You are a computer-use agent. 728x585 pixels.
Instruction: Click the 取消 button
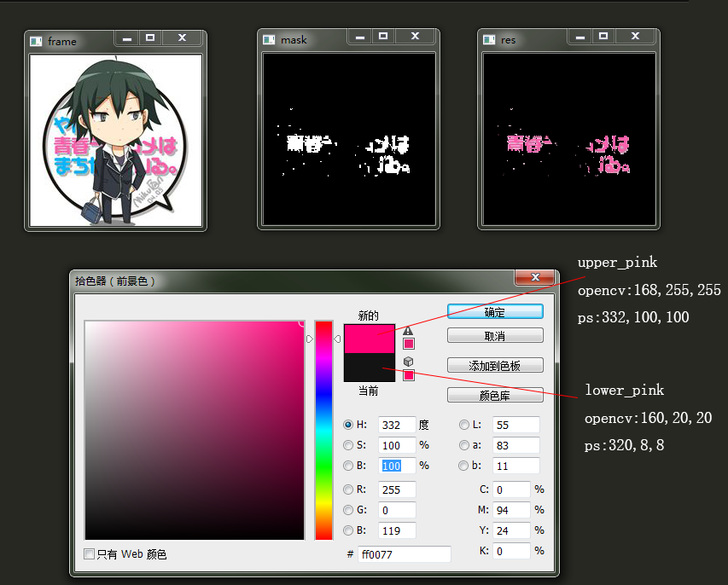tap(495, 335)
